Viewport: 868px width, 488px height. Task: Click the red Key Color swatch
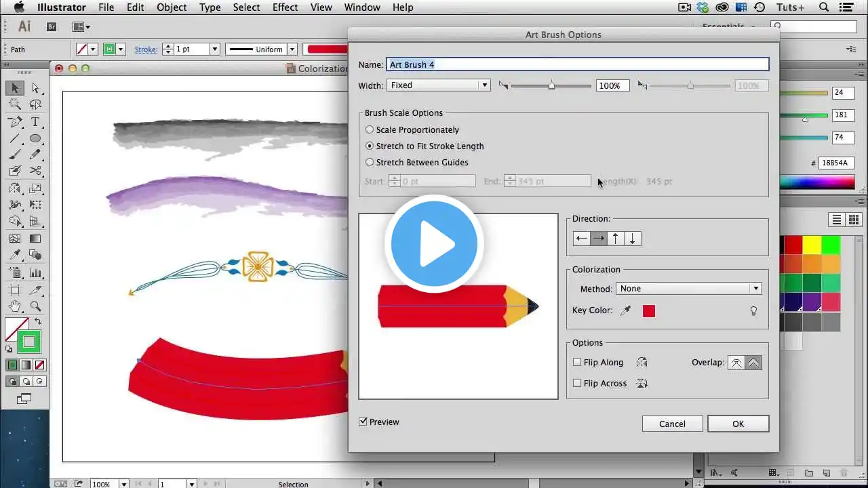point(649,311)
